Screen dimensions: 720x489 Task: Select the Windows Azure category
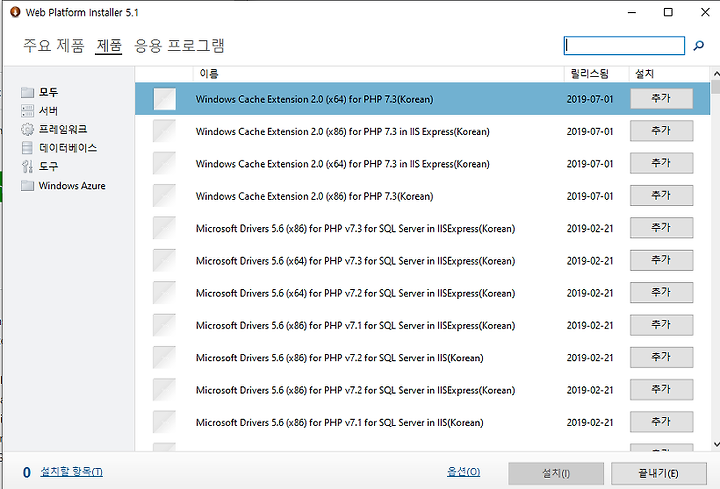click(x=72, y=185)
